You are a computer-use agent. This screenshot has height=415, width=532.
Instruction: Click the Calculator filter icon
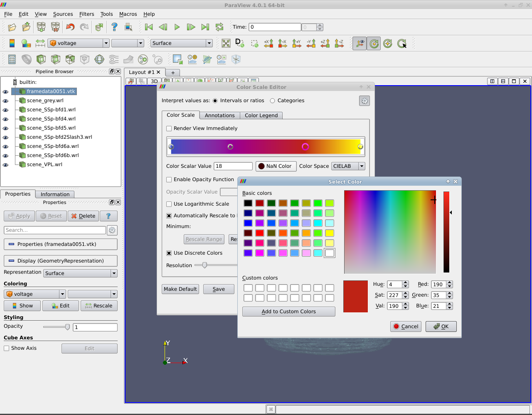click(12, 59)
